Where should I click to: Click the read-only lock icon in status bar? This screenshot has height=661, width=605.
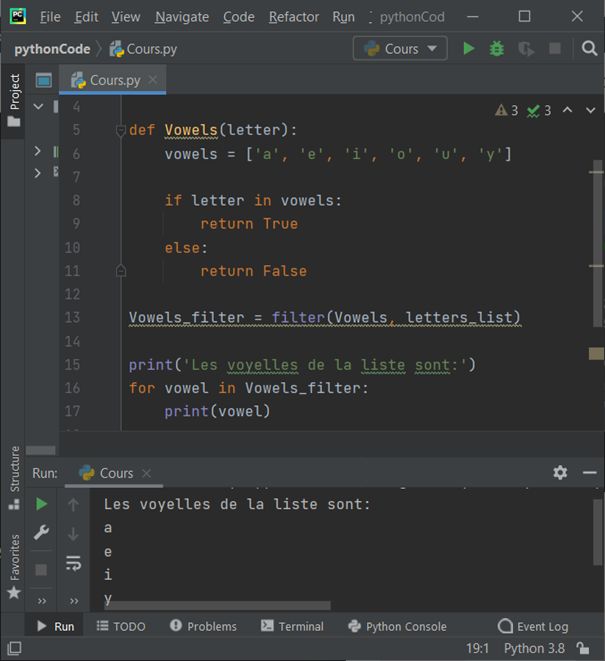tap(583, 648)
